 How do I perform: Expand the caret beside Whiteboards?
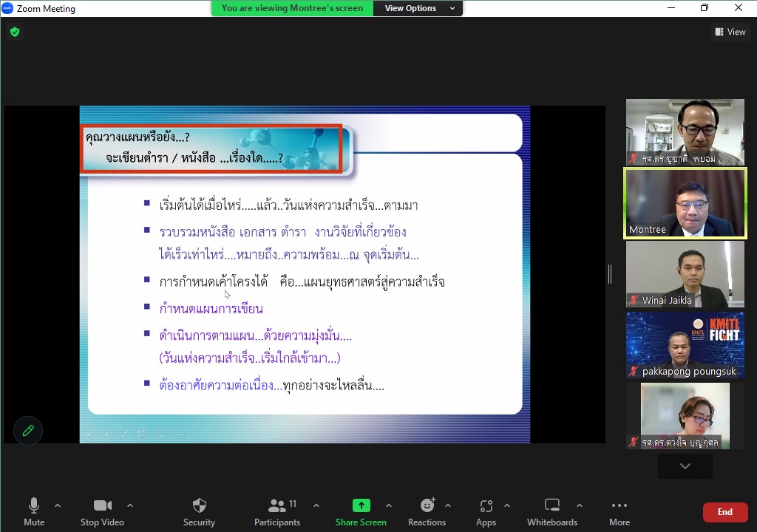[580, 505]
